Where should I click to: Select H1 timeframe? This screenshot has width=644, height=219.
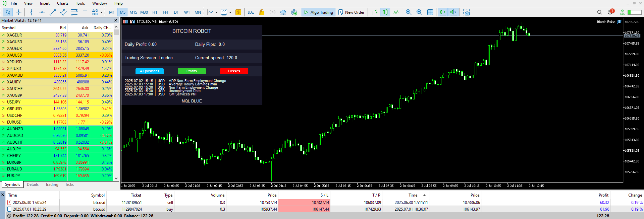(x=155, y=12)
